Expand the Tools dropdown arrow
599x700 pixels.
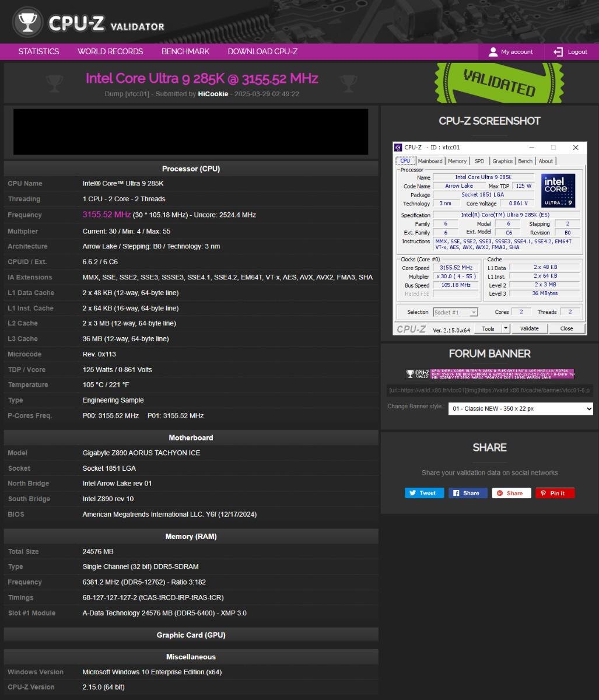pos(507,328)
